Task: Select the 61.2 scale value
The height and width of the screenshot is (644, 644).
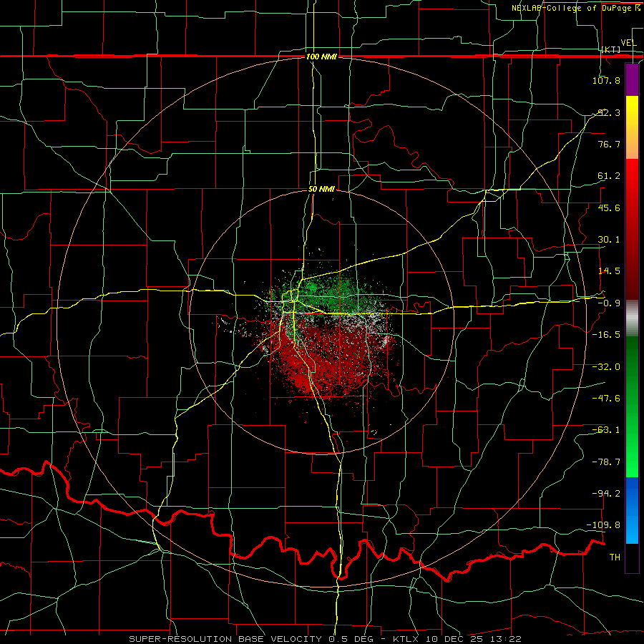Action: (609, 176)
